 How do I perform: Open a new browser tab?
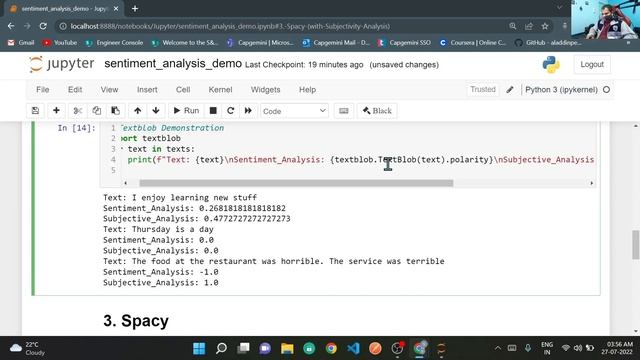pos(135,9)
